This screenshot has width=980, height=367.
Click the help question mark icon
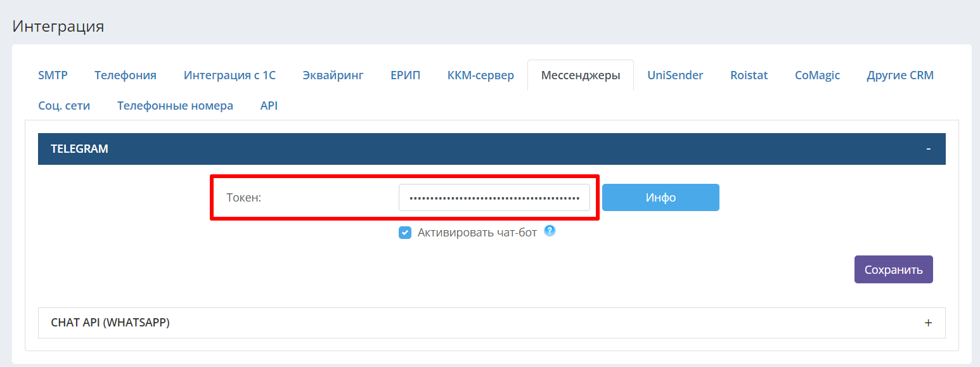click(x=550, y=231)
